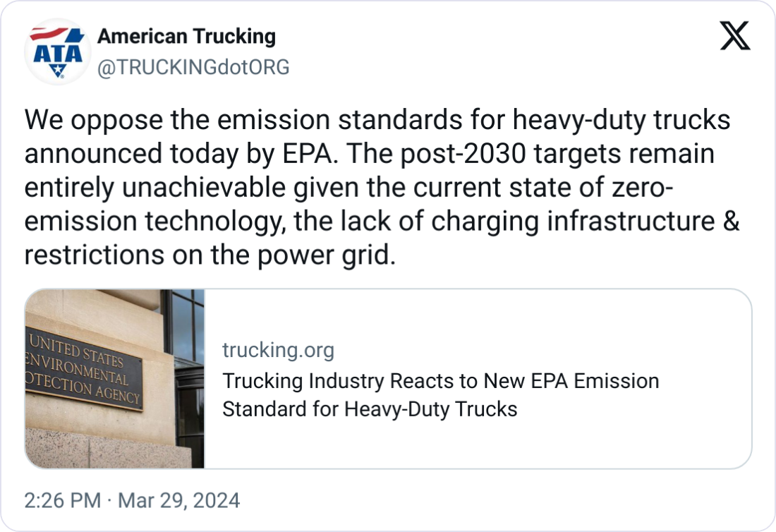Click 'restrictions on the power grid' text
The height and width of the screenshot is (532, 776).
tap(207, 255)
